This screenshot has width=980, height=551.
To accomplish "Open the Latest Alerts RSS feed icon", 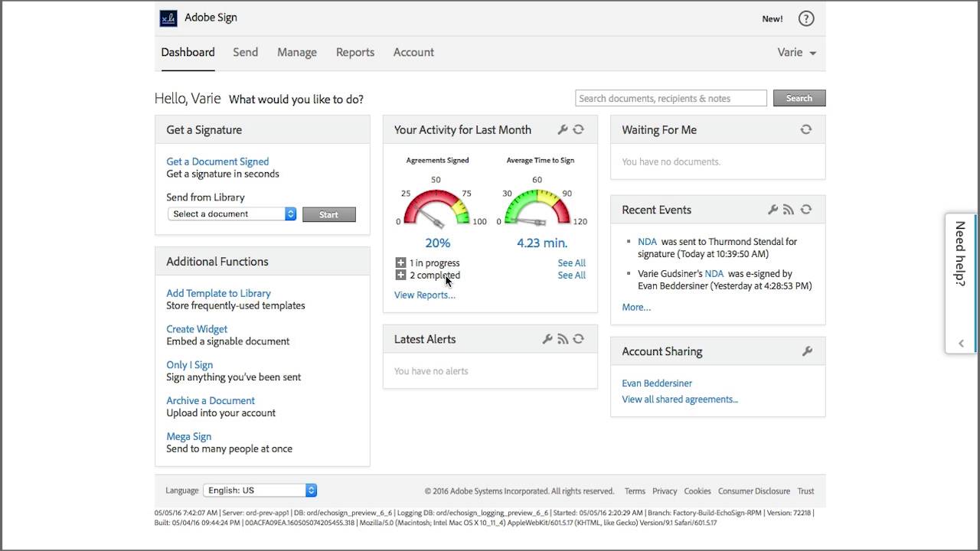I will [x=563, y=338].
